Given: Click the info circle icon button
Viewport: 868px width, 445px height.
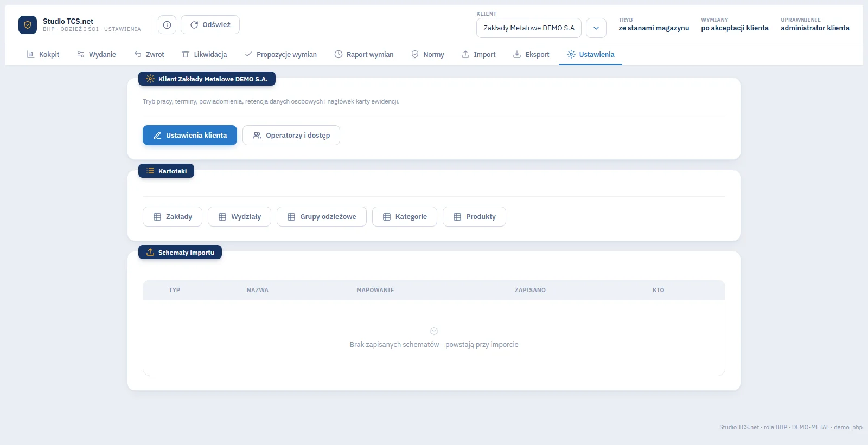Looking at the screenshot, I should point(167,25).
